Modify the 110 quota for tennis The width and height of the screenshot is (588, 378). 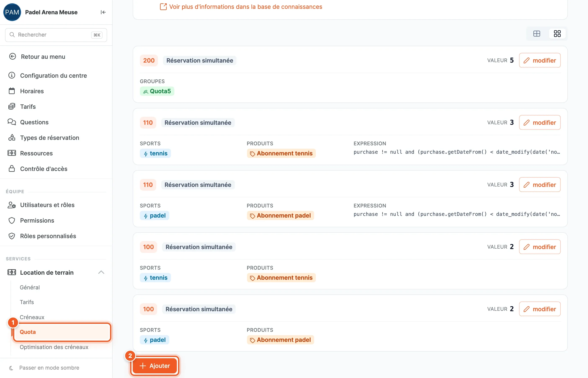click(540, 122)
